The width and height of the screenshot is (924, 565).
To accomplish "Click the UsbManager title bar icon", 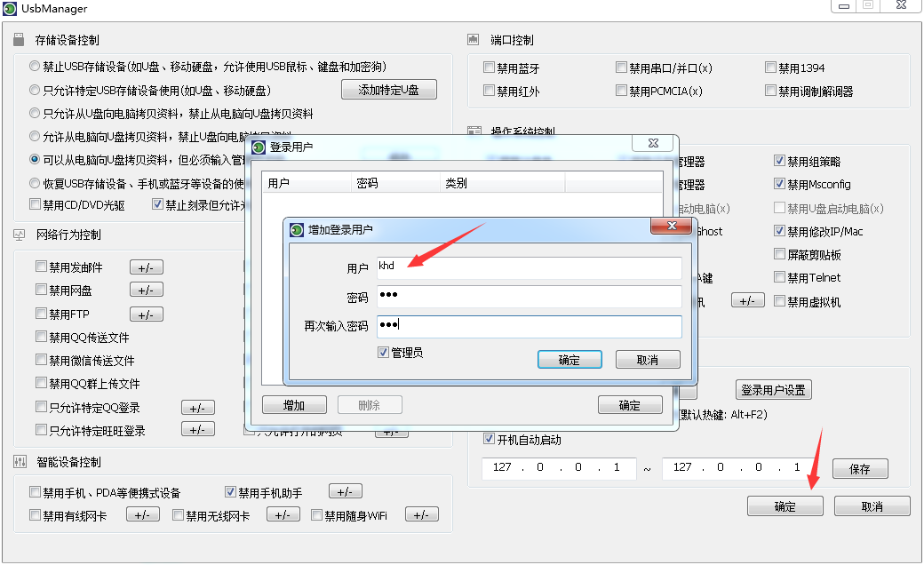I will 9,9.
